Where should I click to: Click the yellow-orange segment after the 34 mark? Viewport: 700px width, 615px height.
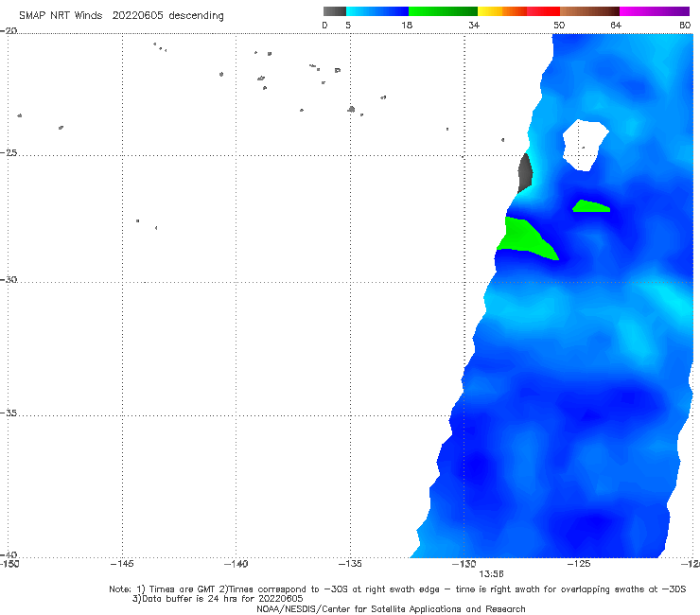click(x=502, y=11)
